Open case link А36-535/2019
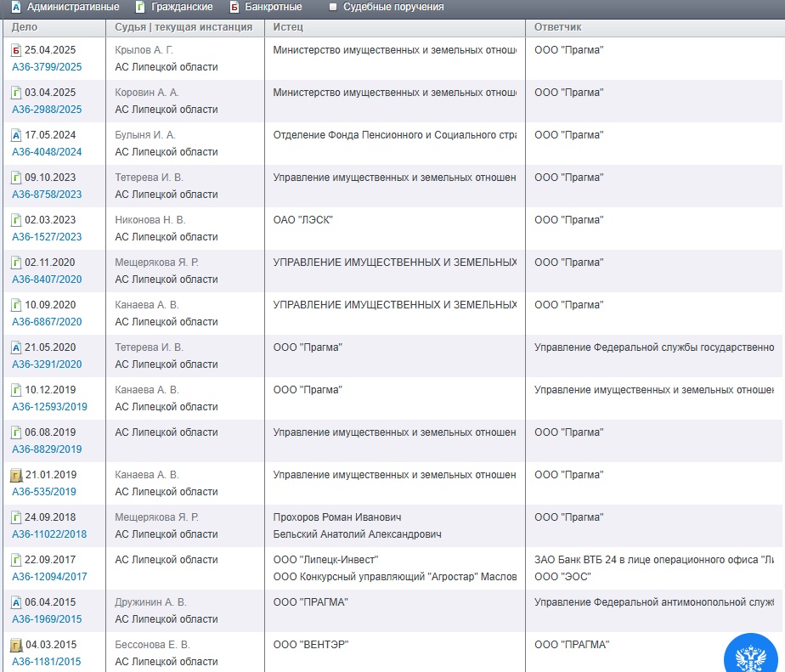Viewport: 785px width, 672px height. coord(44,492)
